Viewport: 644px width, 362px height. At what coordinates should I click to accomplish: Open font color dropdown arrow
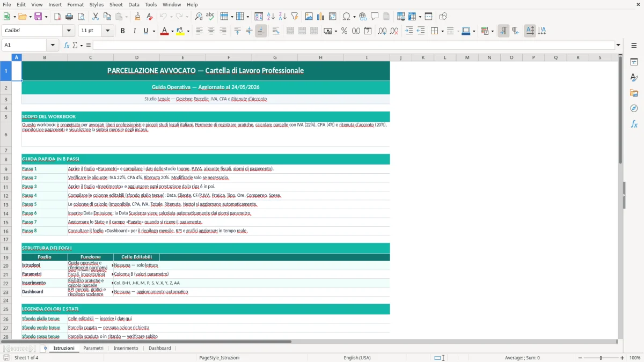[x=172, y=31]
